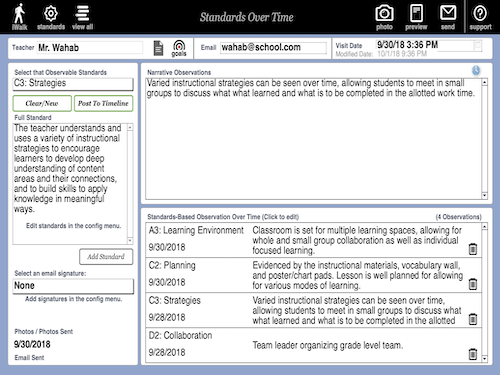Image resolution: width=500 pixels, height=375 pixels.
Task: Take a photo with the camera icon
Action: click(x=384, y=17)
